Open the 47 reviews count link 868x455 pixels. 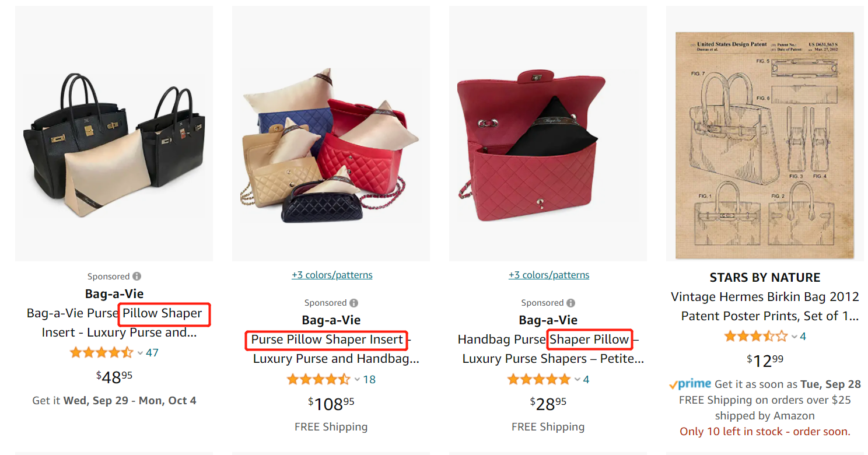(152, 352)
